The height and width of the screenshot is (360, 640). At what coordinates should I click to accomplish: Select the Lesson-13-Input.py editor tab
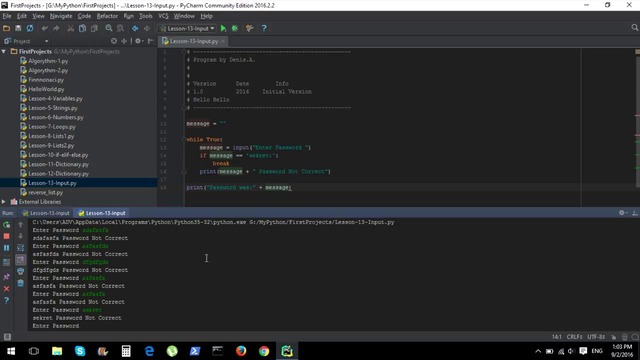(193, 41)
